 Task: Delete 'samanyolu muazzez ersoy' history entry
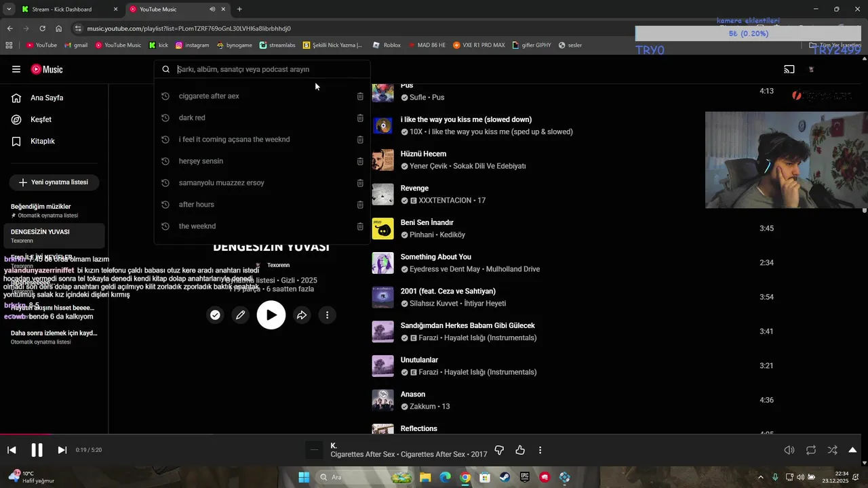(360, 183)
